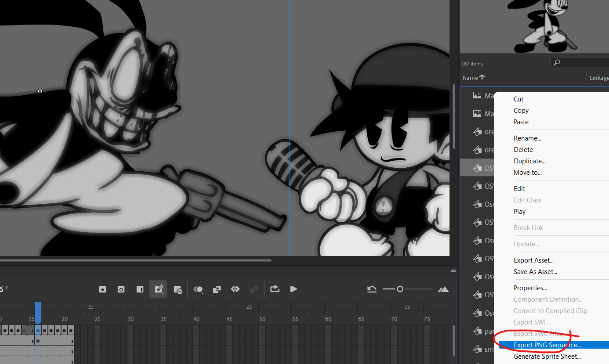Sort library by the Name column header

(x=474, y=78)
